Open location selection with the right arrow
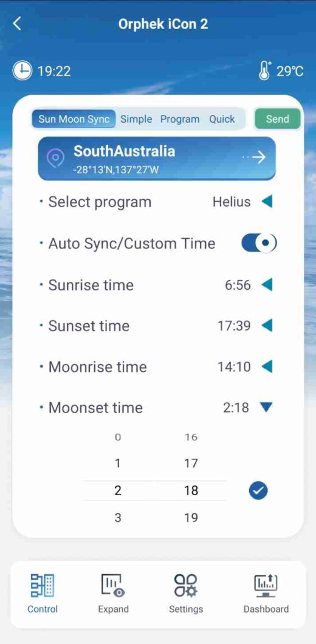 pyautogui.click(x=255, y=157)
